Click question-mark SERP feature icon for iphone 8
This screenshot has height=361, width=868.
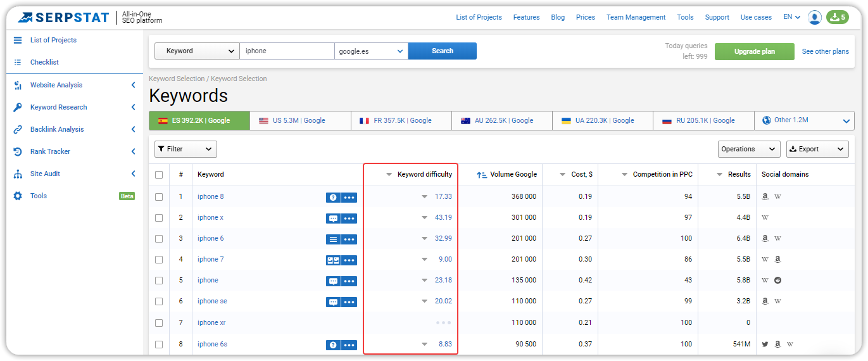pyautogui.click(x=333, y=197)
